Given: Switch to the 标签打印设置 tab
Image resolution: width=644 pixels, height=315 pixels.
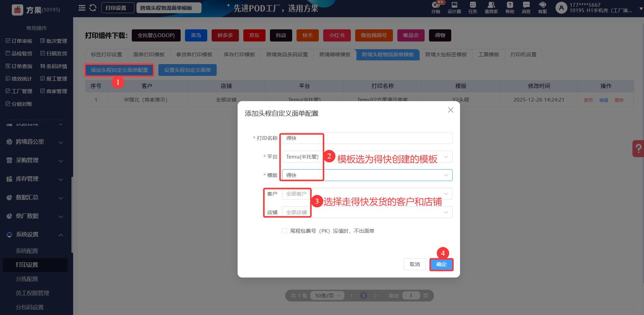Looking at the screenshot, I should 106,55.
